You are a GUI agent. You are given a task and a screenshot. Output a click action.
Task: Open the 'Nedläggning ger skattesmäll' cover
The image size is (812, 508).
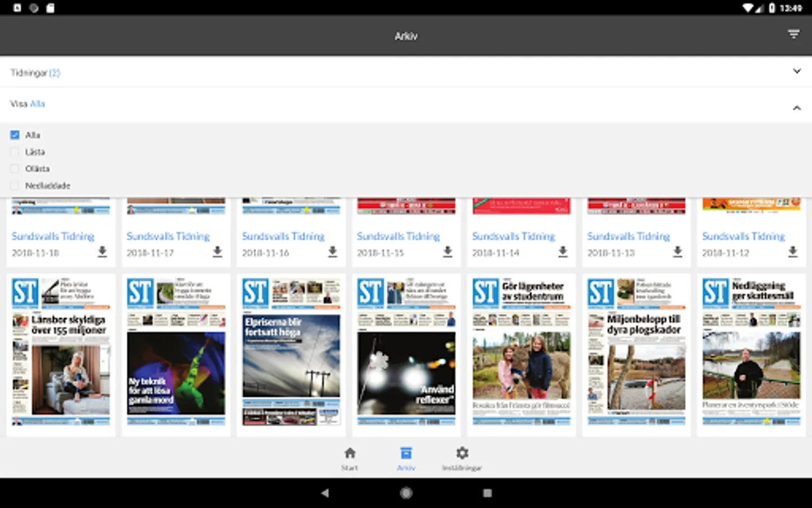751,352
